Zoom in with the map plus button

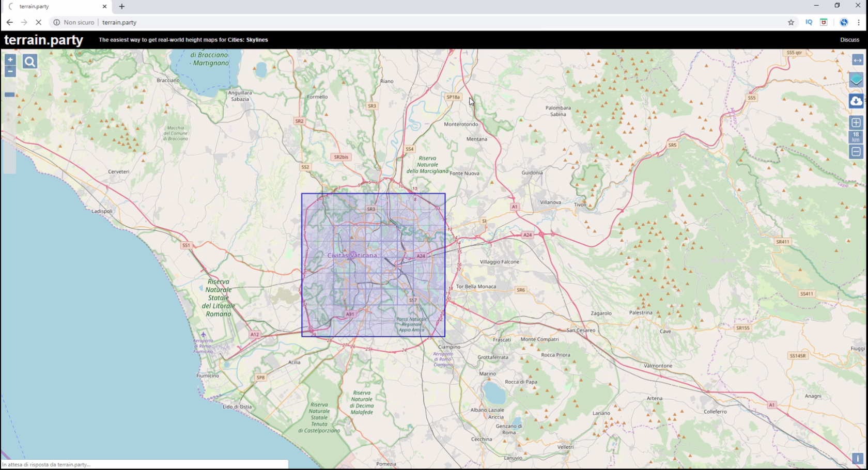point(10,60)
